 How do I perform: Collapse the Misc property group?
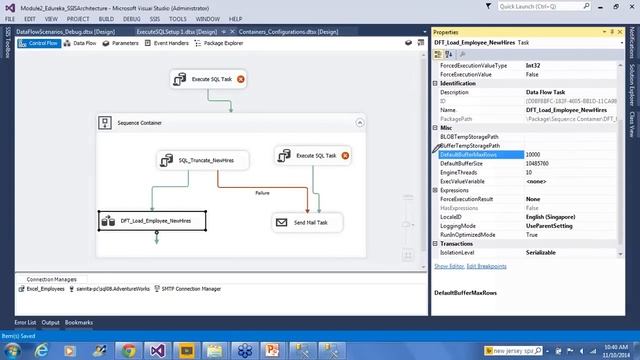tap(435, 128)
